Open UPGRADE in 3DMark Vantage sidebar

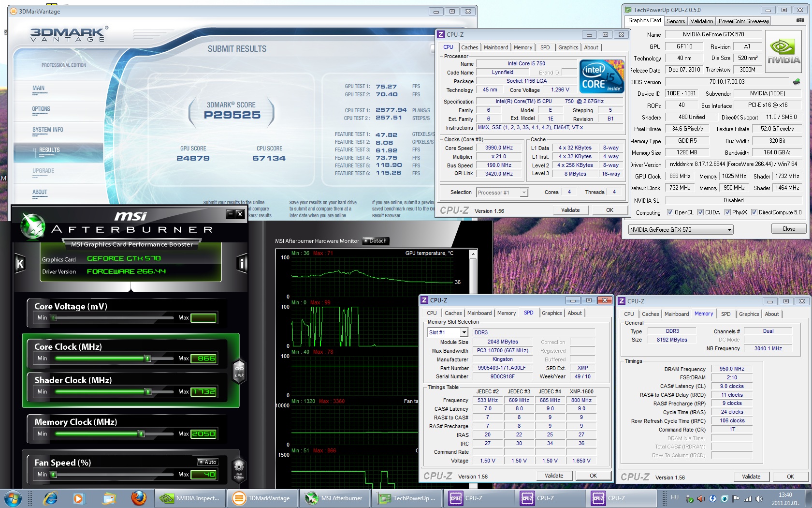tap(43, 171)
